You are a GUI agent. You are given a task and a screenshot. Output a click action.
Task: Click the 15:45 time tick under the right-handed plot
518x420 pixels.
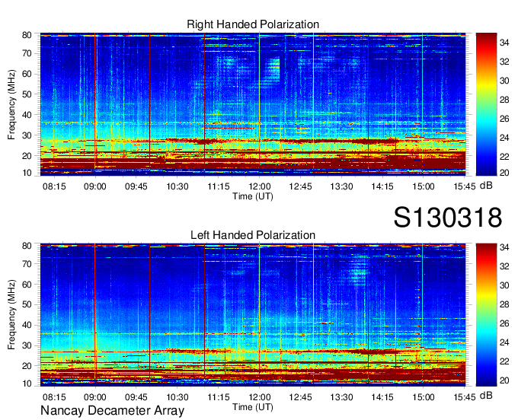pyautogui.click(x=465, y=186)
